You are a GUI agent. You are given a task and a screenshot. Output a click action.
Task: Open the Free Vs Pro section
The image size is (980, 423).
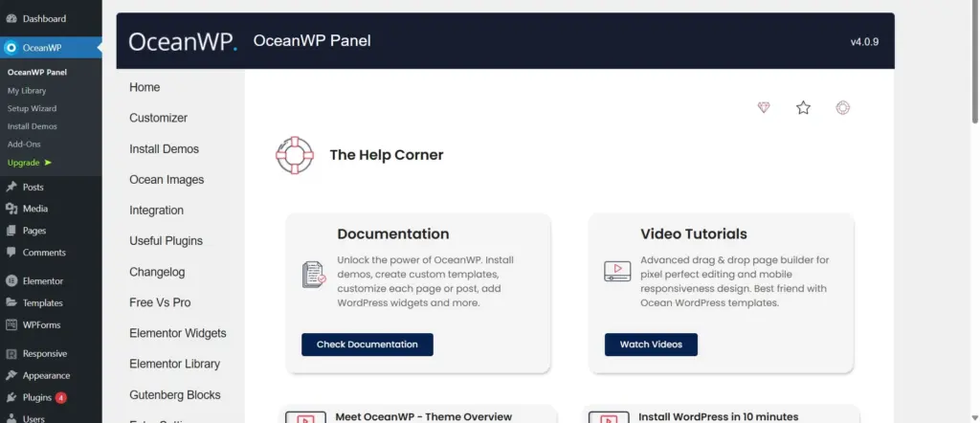point(160,302)
